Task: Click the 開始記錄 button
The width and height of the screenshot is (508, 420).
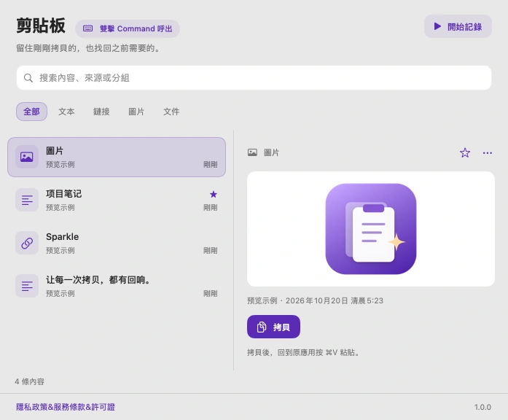Action: [458, 26]
